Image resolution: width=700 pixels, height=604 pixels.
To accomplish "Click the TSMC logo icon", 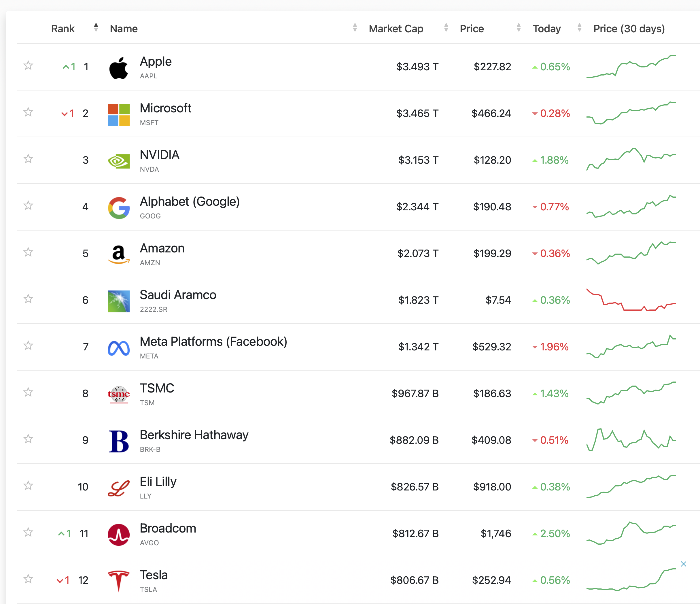I will (119, 395).
